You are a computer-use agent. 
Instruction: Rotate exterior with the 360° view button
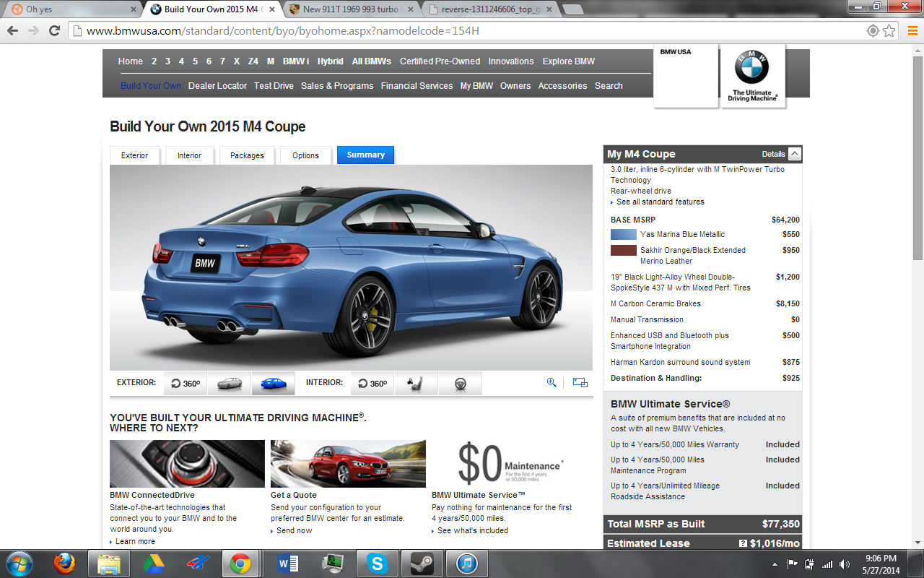click(186, 383)
